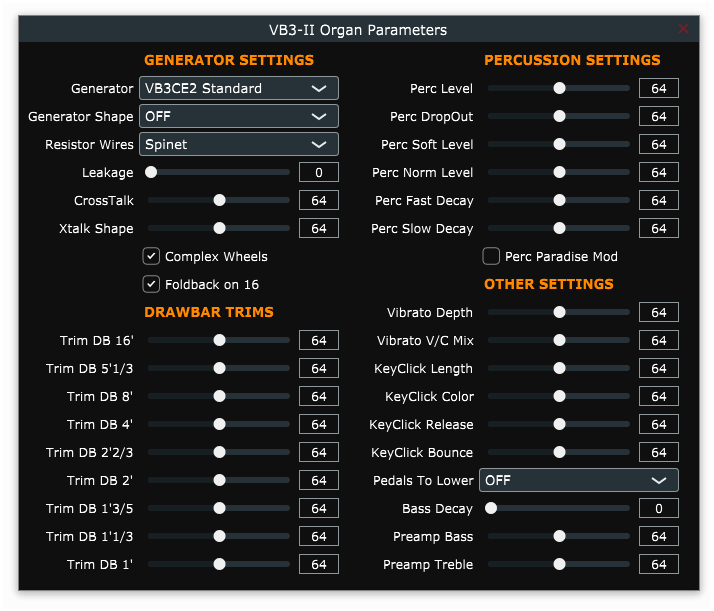This screenshot has height=611, width=714.
Task: Click the Trim DB 1' value field
Action: tap(319, 565)
